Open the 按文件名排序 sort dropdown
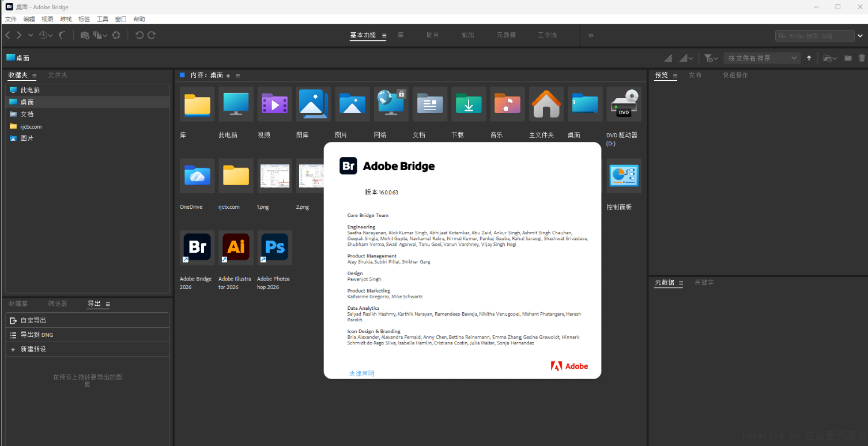Image resolution: width=868 pixels, height=446 pixels. 762,58
